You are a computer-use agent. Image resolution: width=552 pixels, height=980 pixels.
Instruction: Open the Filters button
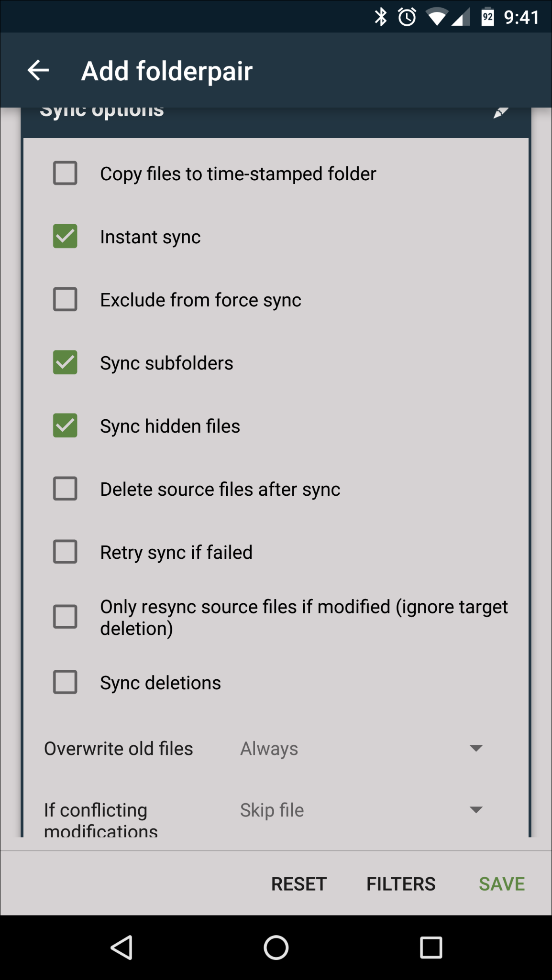tap(401, 884)
